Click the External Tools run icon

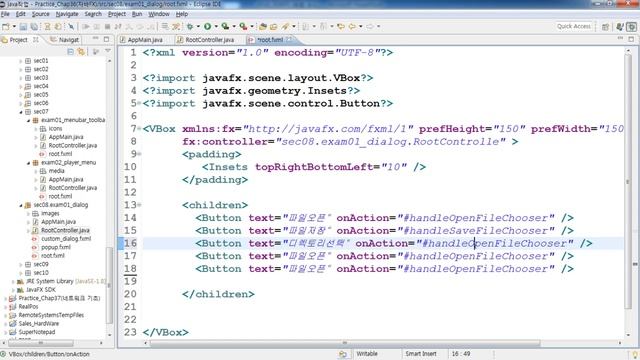coord(243,27)
